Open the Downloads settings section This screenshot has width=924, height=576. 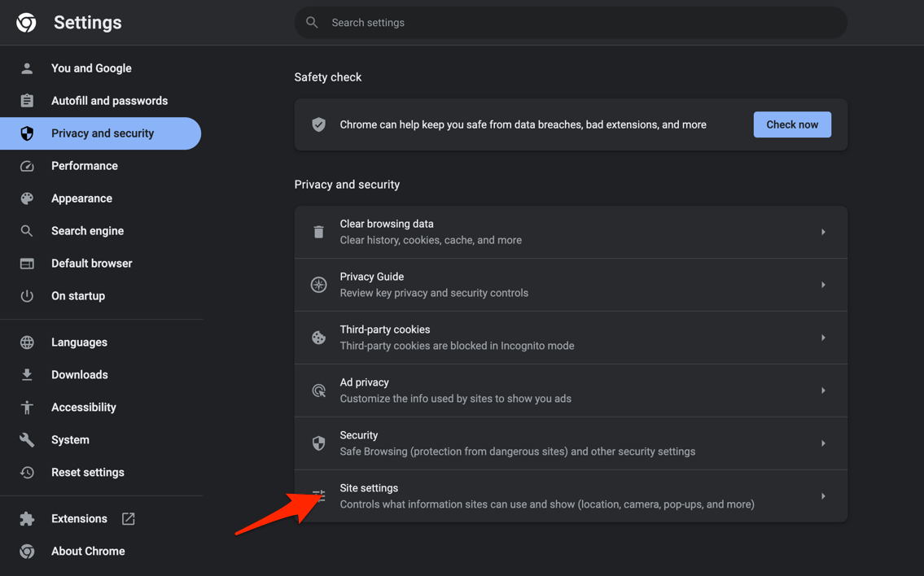pyautogui.click(x=79, y=374)
